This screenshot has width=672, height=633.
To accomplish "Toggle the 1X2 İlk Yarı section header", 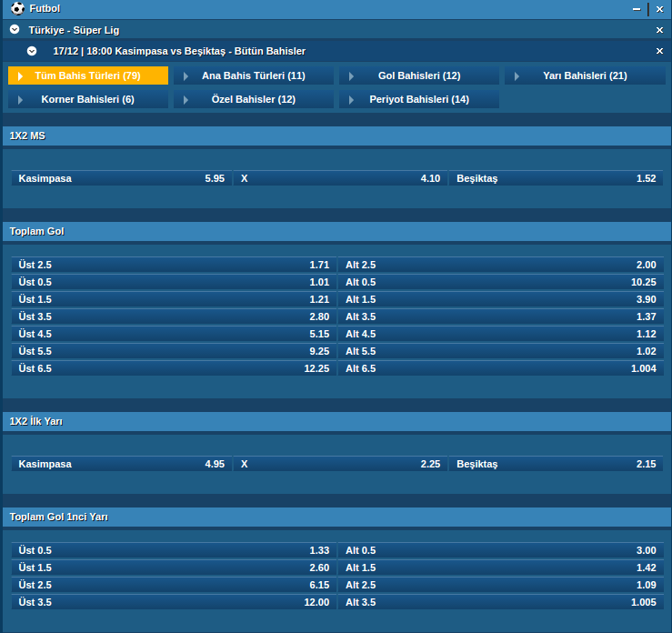I will click(336, 422).
